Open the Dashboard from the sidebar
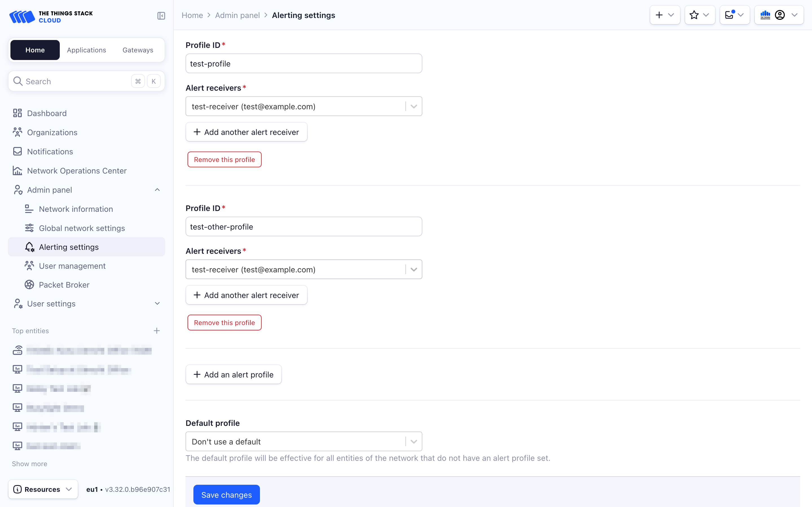This screenshot has width=812, height=507. click(x=47, y=113)
